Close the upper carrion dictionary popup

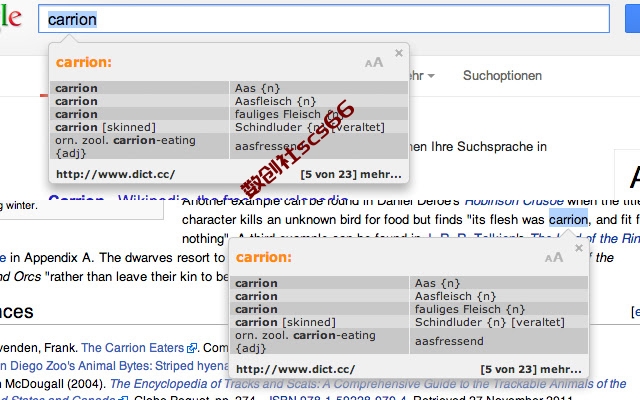click(399, 53)
